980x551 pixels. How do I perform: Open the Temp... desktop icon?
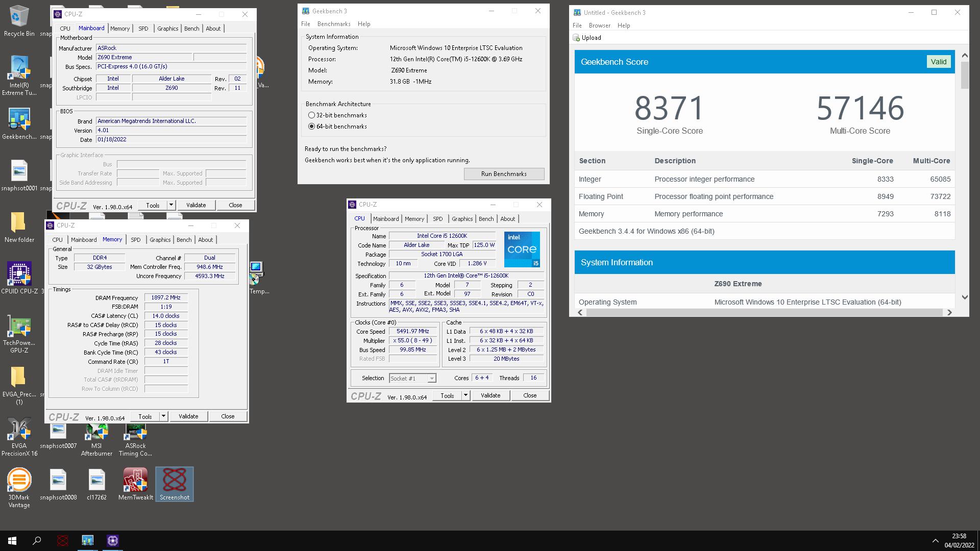(x=259, y=278)
